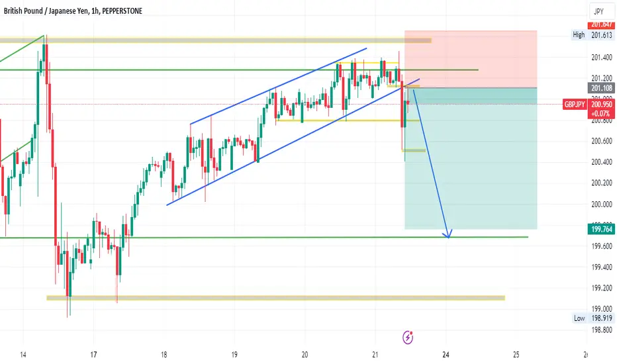Screen dimensions: 617x364
Task: Select the lower blue channel trendline
Action: (293, 142)
